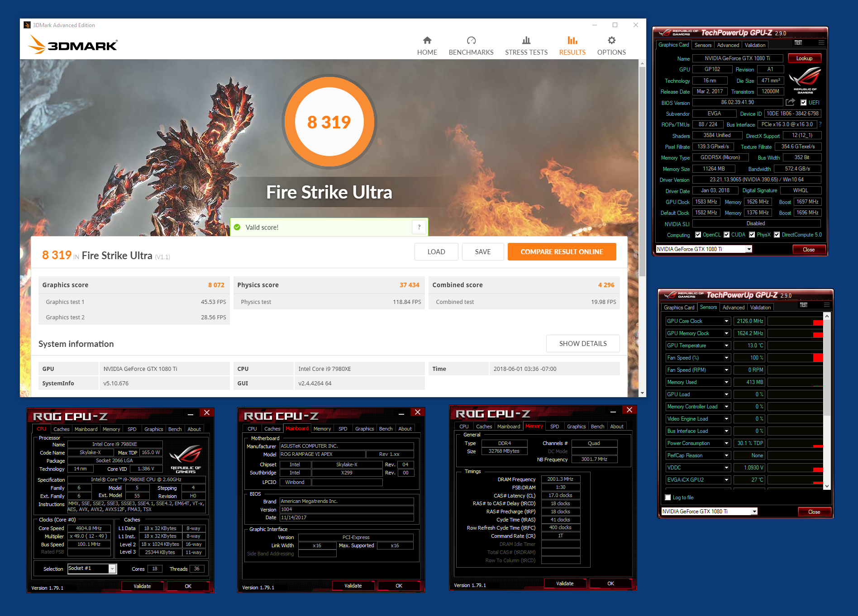Click the ROG logo in GPU-Z Graphics Card window

805,80
